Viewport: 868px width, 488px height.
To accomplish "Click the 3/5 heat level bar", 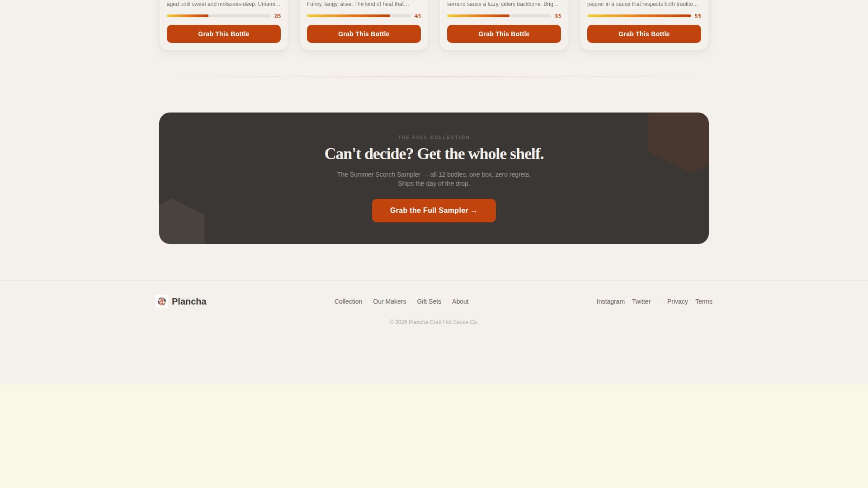I will click(x=499, y=16).
